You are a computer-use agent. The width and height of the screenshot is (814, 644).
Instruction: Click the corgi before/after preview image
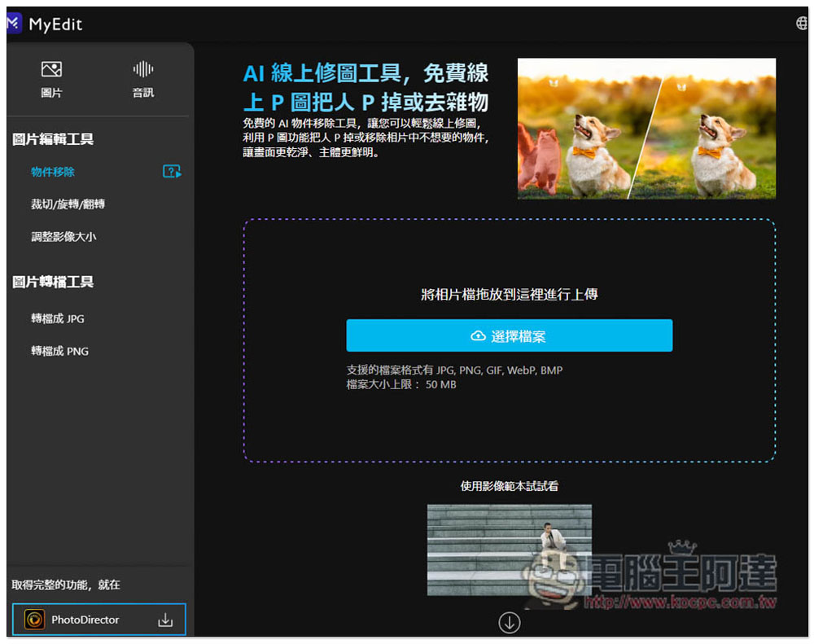click(x=646, y=129)
